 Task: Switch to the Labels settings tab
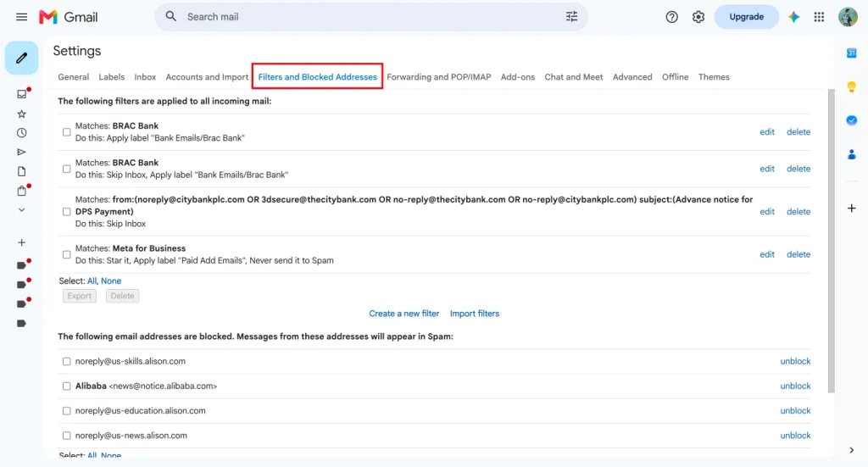coord(111,77)
